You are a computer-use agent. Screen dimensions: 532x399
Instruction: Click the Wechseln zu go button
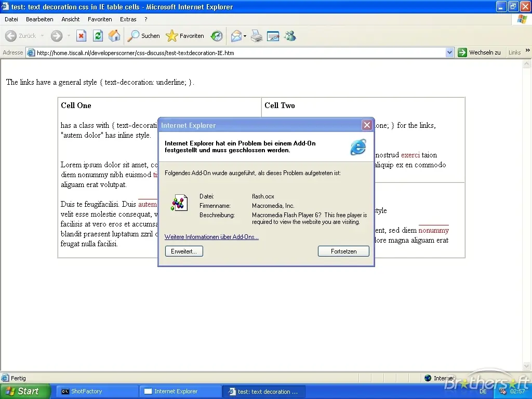(x=479, y=52)
